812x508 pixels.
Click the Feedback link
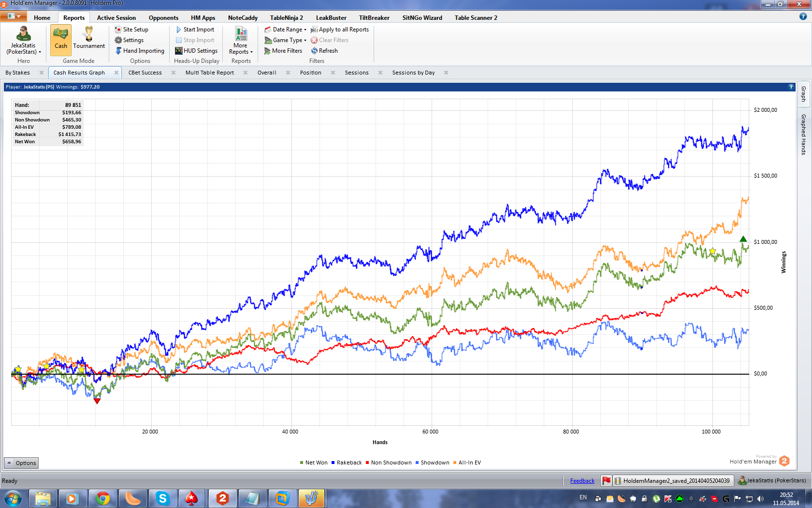coord(582,481)
